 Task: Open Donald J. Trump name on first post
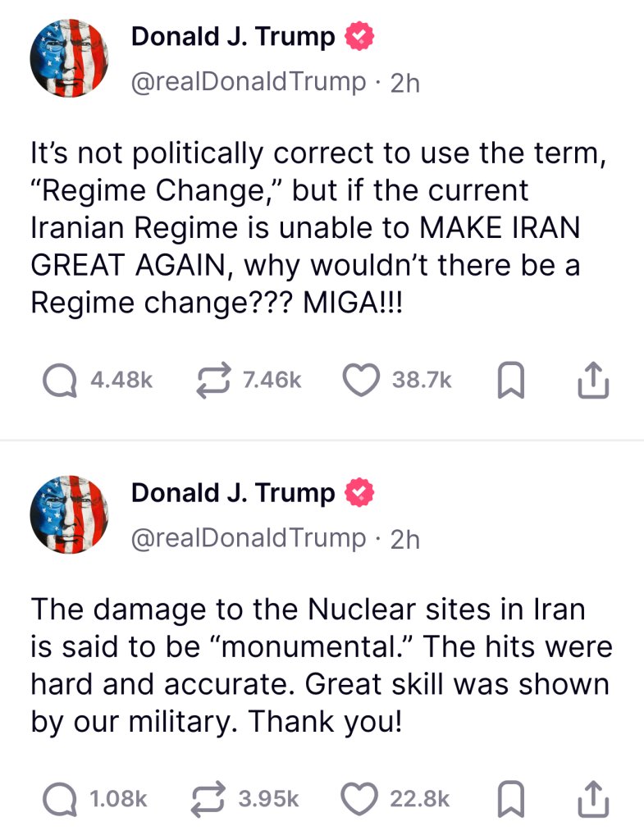(x=233, y=37)
